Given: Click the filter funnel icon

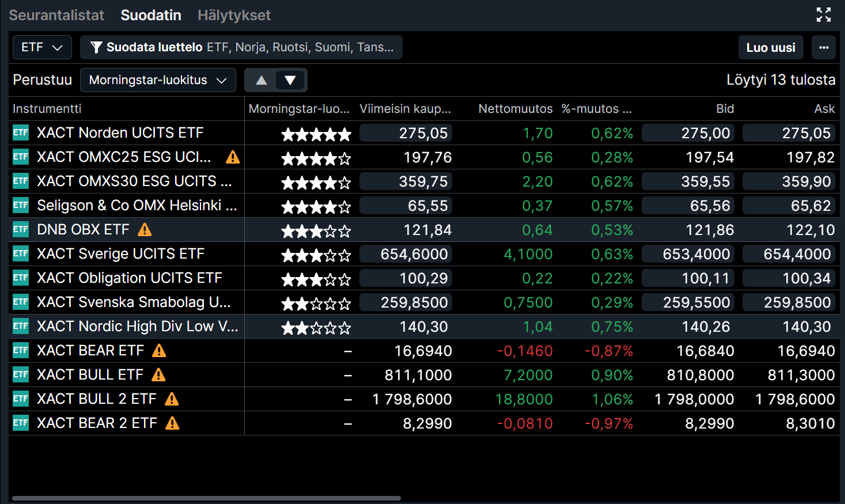Looking at the screenshot, I should tap(96, 47).
